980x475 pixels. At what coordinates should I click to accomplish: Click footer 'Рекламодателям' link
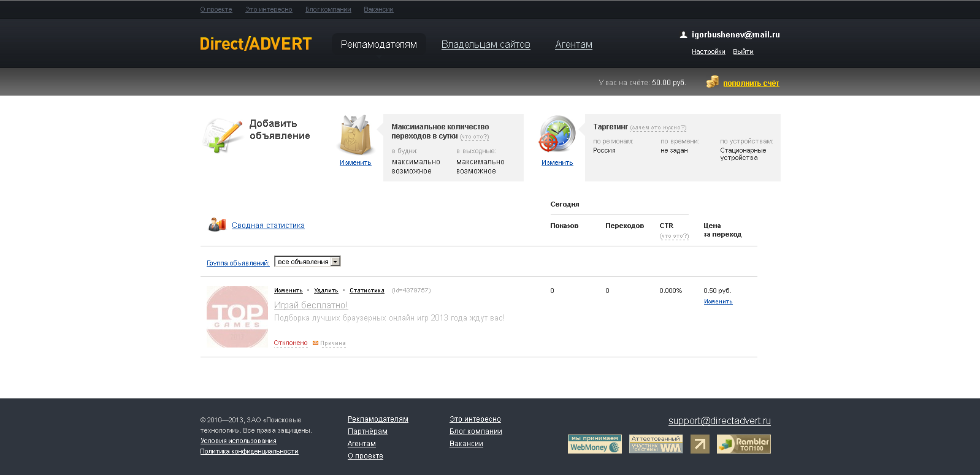[378, 419]
